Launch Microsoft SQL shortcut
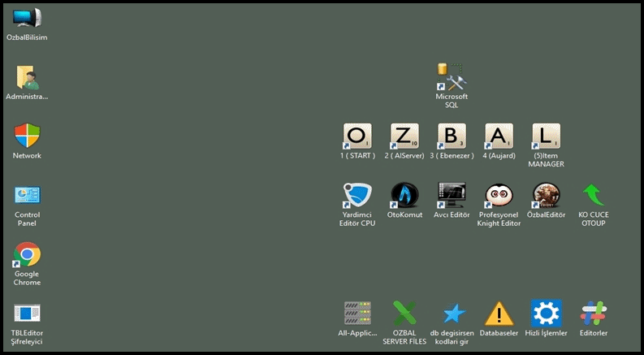Screen dimensions: 644x355 (452, 78)
